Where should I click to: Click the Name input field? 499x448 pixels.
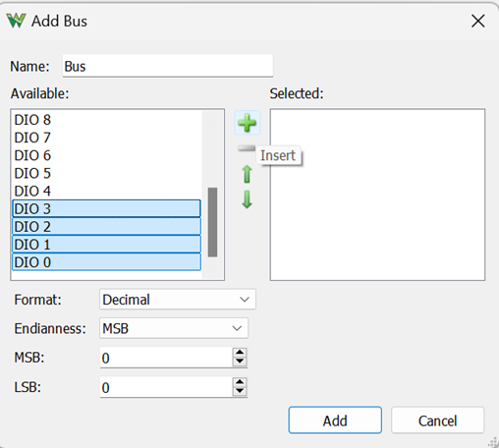168,66
